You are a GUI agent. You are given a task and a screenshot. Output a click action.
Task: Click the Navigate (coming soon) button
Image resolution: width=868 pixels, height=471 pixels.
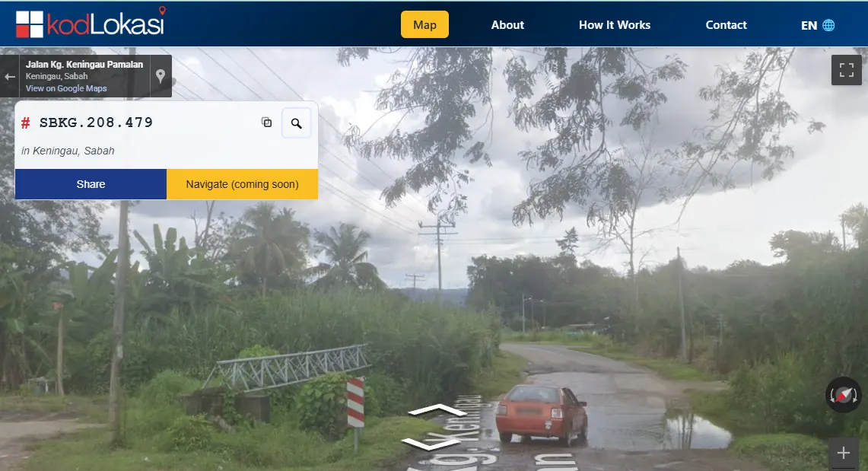coord(242,183)
